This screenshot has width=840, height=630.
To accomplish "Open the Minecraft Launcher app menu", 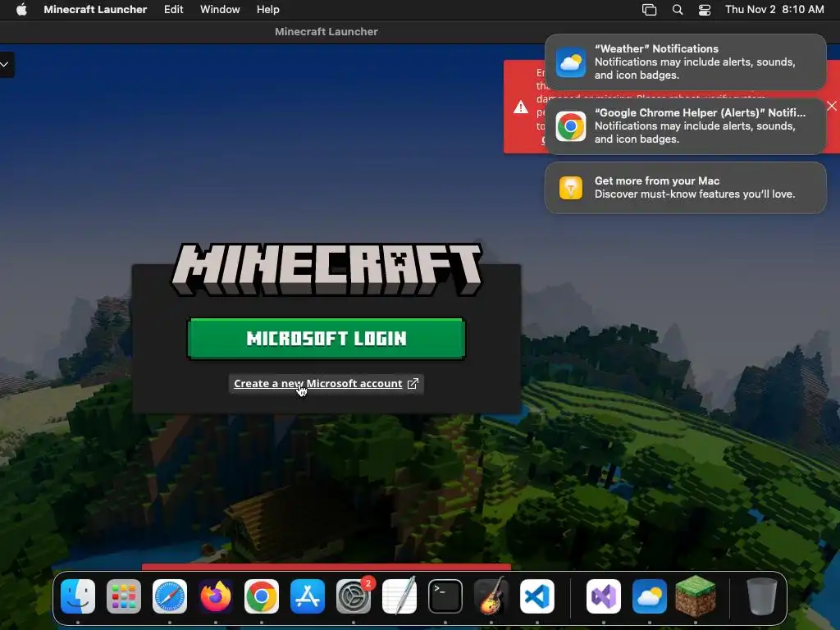I will click(x=95, y=10).
